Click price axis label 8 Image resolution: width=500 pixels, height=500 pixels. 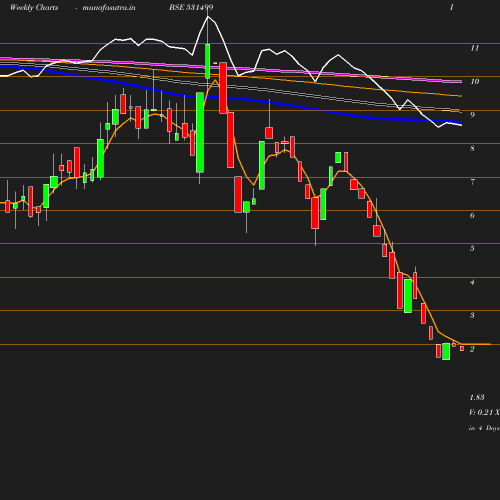point(472,148)
